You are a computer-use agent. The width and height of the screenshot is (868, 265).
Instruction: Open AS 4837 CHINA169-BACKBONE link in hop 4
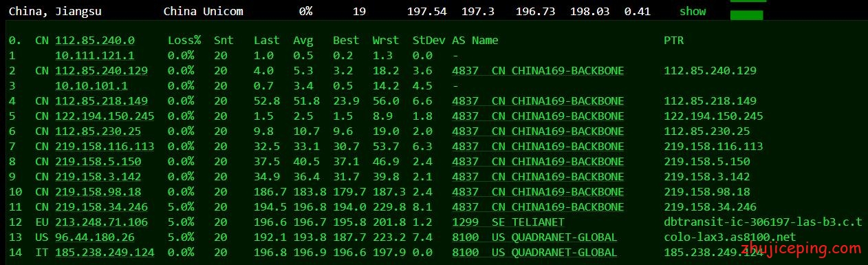point(538,101)
